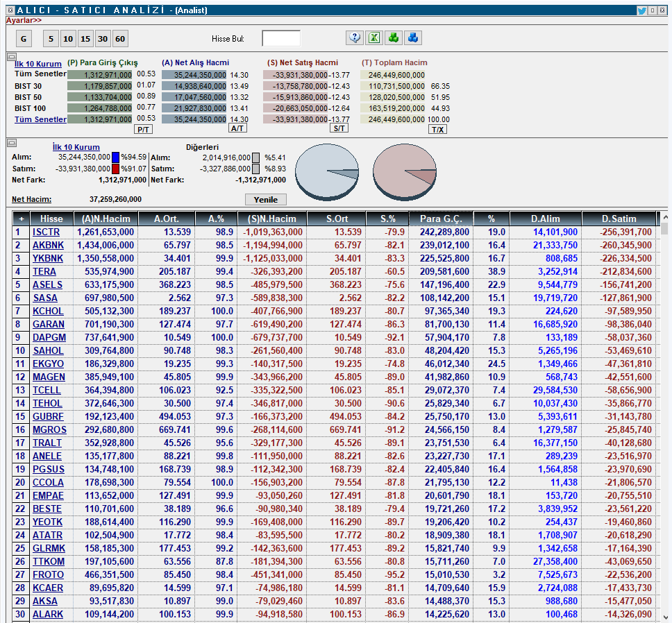Viewport: 672px width, 623px height.
Task: Open the ASELS stock link
Action: point(48,284)
